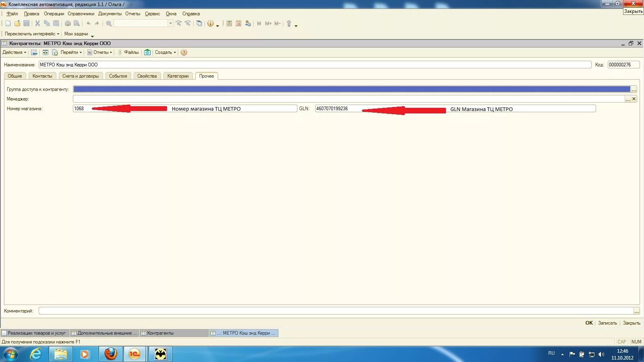Click the OK button
The width and height of the screenshot is (644, 362).
point(589,323)
